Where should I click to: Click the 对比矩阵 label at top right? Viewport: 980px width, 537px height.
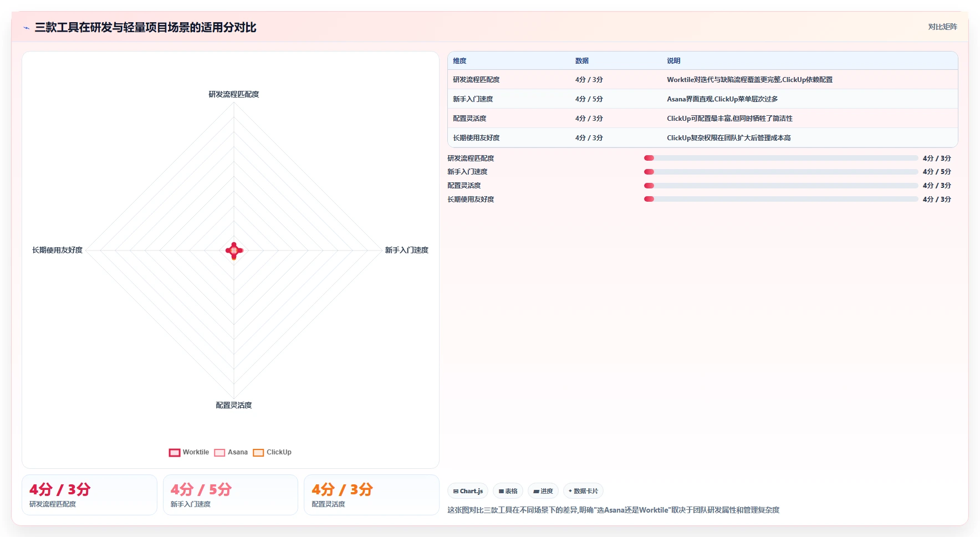click(942, 27)
